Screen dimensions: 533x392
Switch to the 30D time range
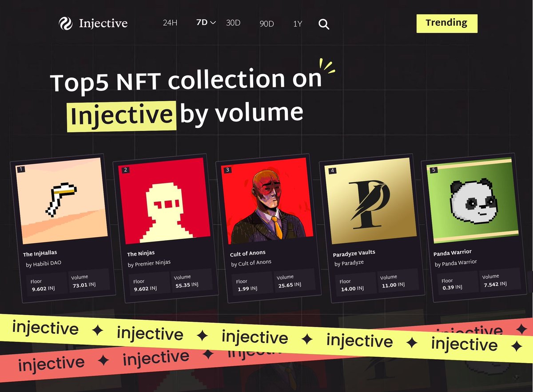pyautogui.click(x=233, y=23)
